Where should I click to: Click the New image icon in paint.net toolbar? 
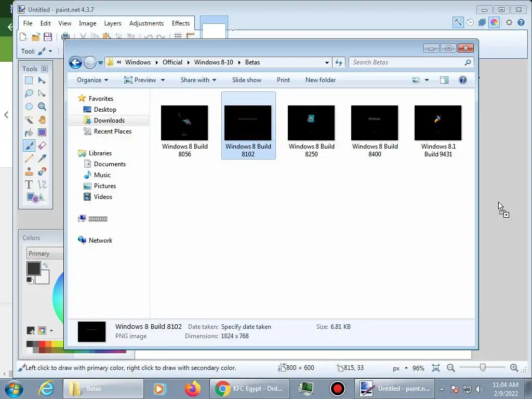(x=23, y=36)
